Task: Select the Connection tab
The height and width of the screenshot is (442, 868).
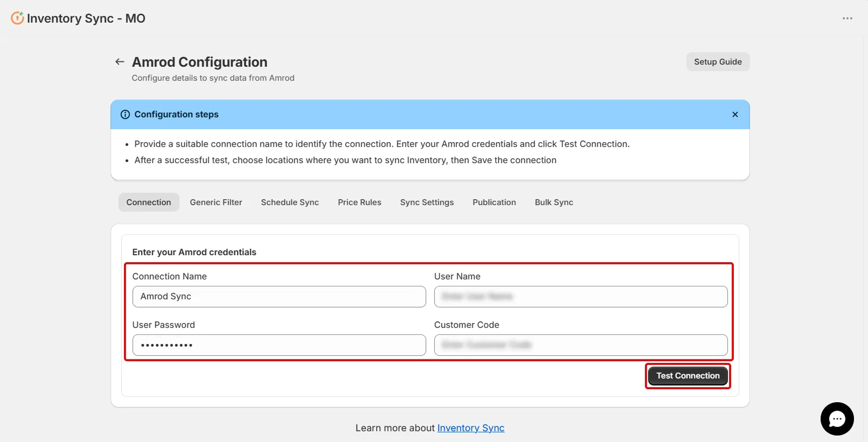Action: point(149,202)
